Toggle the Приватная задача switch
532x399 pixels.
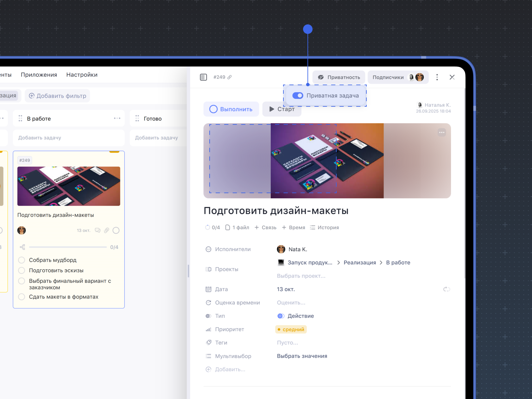[x=298, y=96]
